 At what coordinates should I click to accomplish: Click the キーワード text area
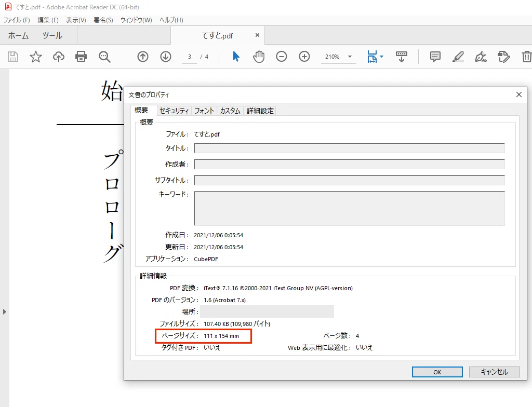[349, 208]
